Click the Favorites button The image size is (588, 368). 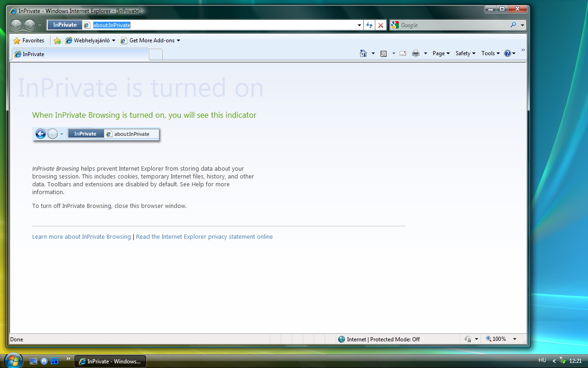[x=29, y=40]
